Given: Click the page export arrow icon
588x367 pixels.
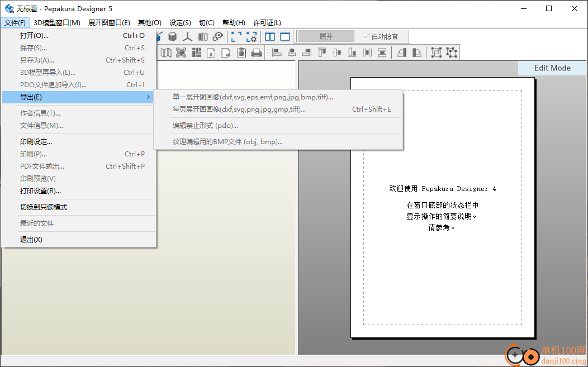Looking at the screenshot, I should click(226, 53).
